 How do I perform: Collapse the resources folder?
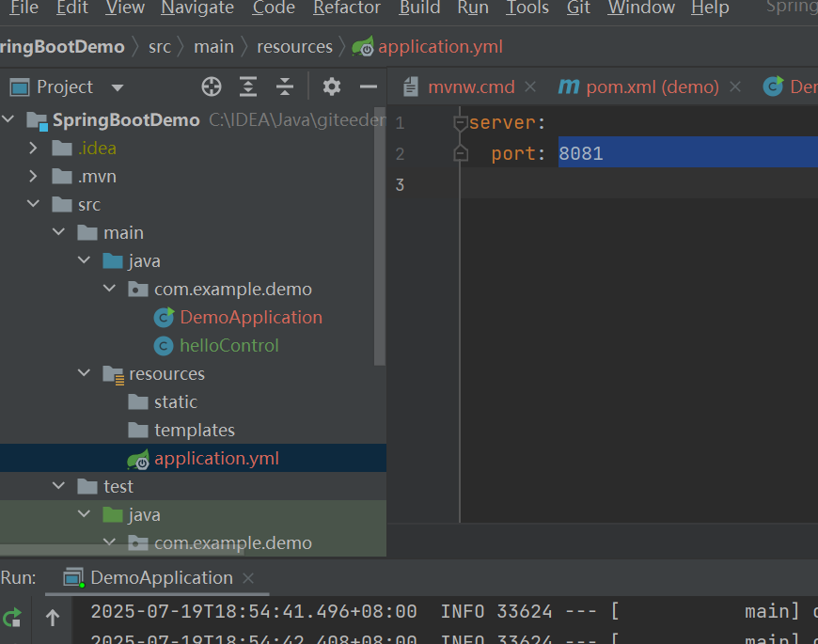tap(84, 373)
